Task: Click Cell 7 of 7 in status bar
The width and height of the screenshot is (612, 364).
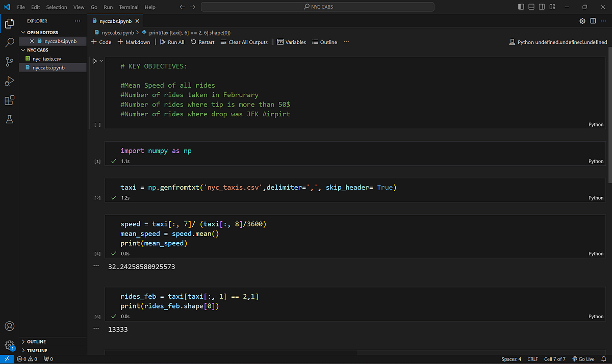Action: 555,359
